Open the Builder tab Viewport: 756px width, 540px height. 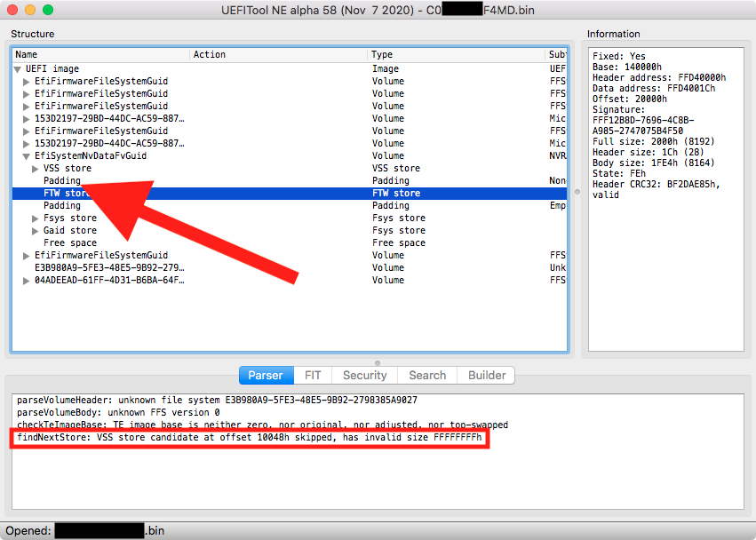[x=486, y=375]
